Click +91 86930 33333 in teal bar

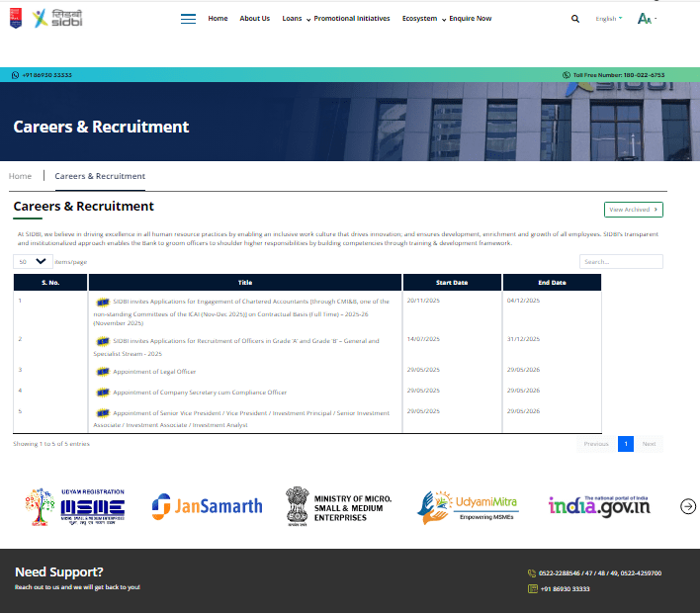click(46, 75)
